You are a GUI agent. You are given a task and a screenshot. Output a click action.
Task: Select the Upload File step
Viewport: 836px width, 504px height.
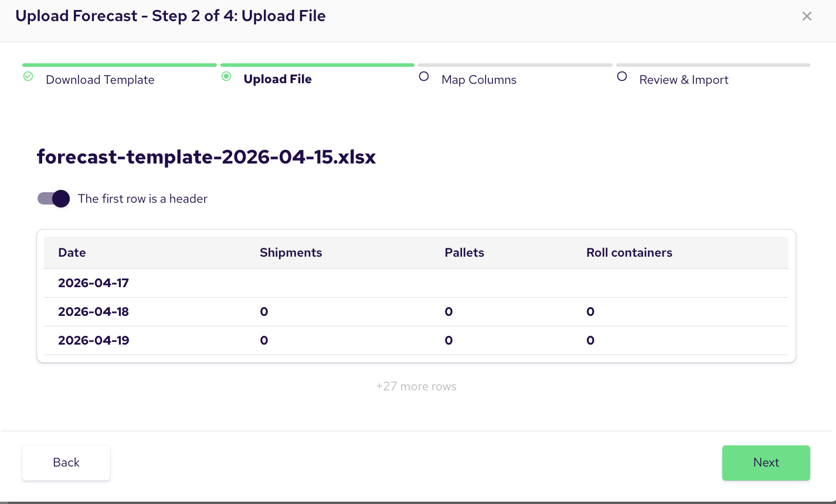[x=277, y=79]
